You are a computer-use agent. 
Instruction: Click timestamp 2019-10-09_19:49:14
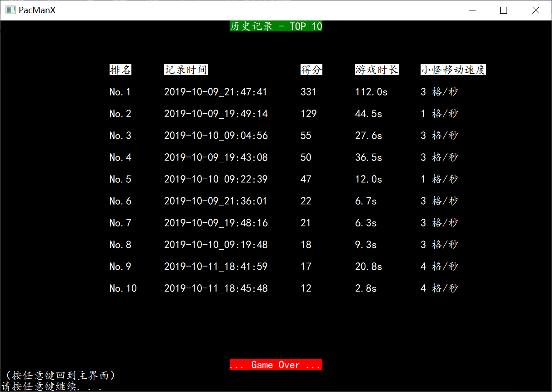click(x=216, y=114)
